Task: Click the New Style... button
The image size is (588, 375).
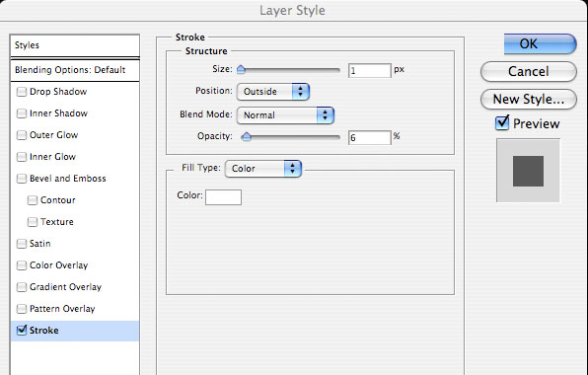Action: pos(529,99)
